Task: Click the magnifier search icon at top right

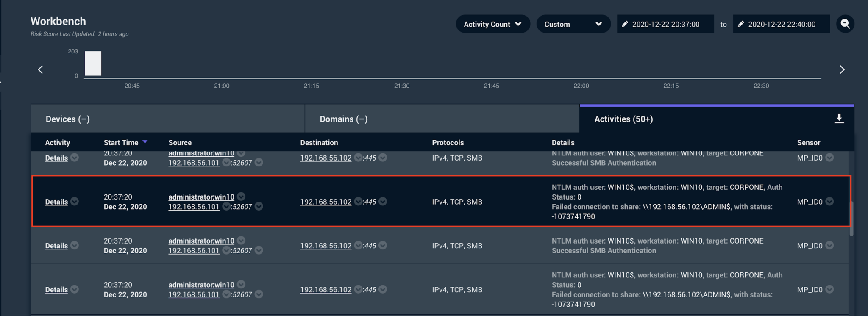Action: (x=845, y=24)
